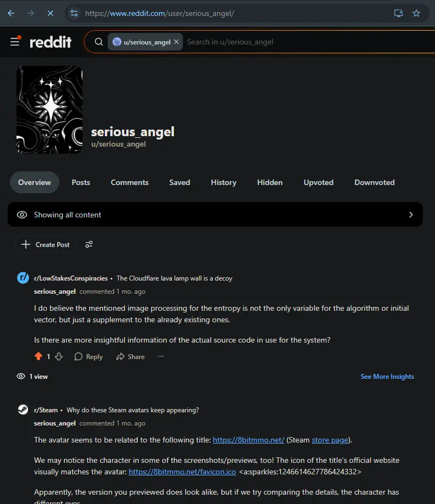Click the serious_angel profile avatar image
The height and width of the screenshot is (504, 435).
pos(49,110)
